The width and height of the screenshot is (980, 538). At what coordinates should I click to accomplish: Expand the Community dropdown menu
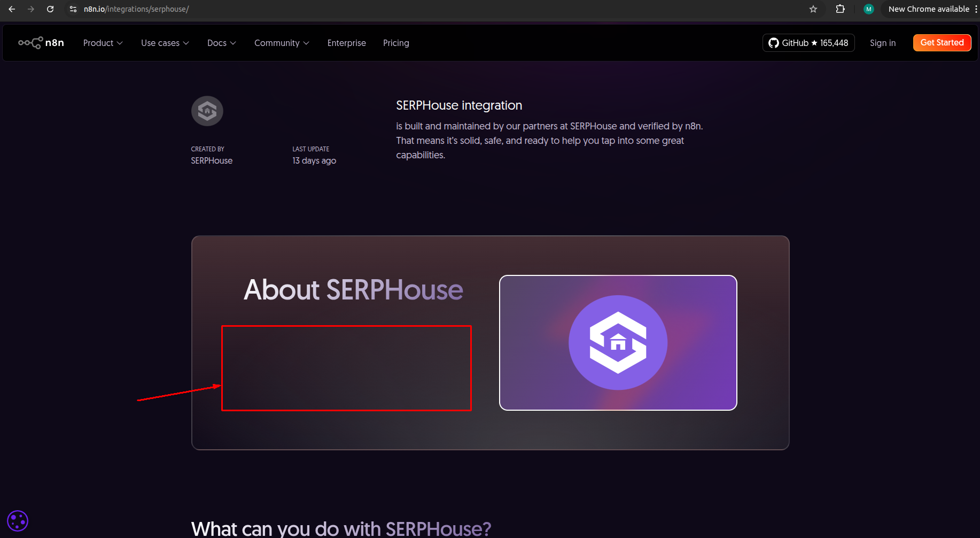pyautogui.click(x=282, y=43)
